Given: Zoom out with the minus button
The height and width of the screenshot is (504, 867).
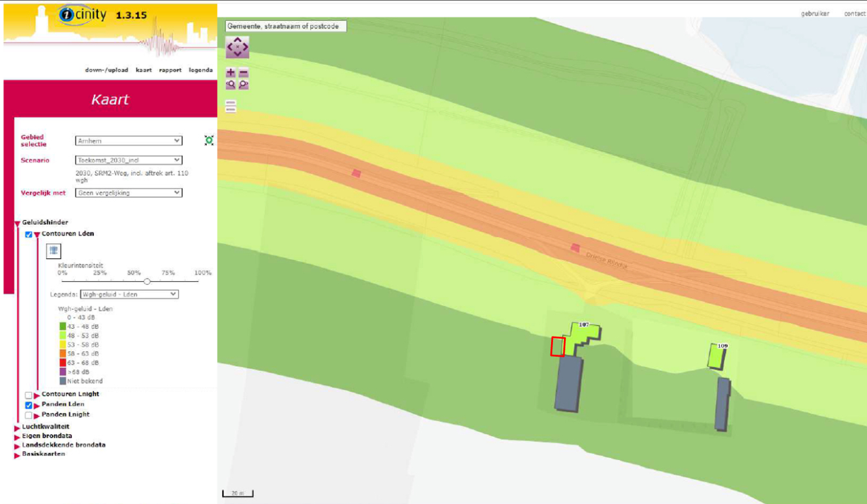Looking at the screenshot, I should 244,73.
